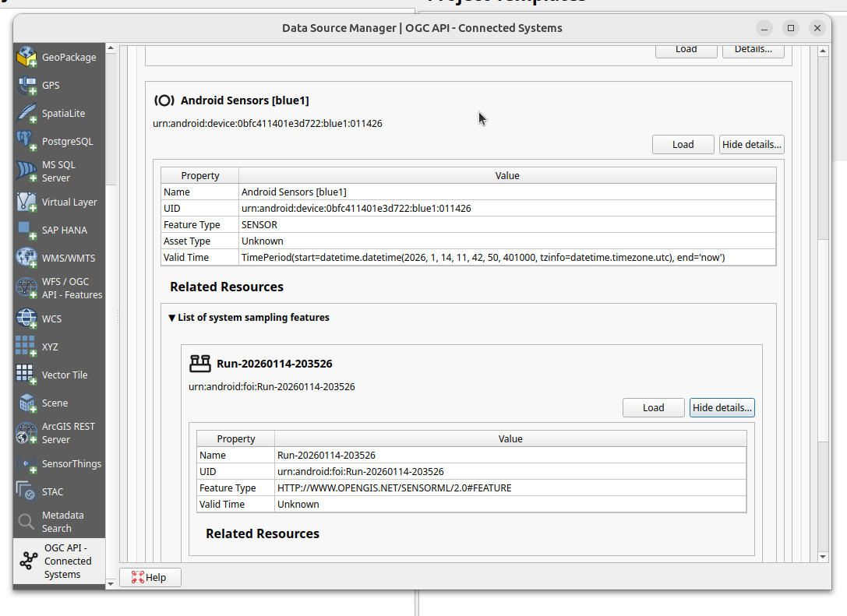Load the Run-20260114-203526 sampling feature
Viewport: 847px width, 616px height.
tap(653, 408)
